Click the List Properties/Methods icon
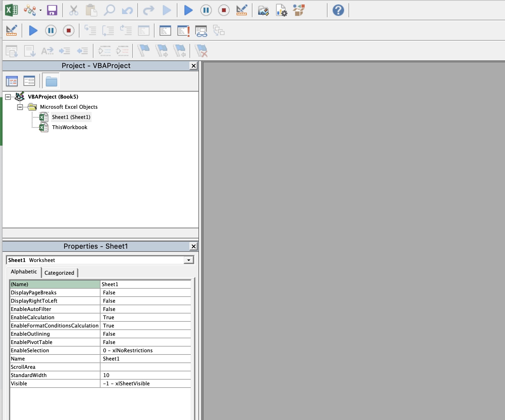 click(12, 51)
